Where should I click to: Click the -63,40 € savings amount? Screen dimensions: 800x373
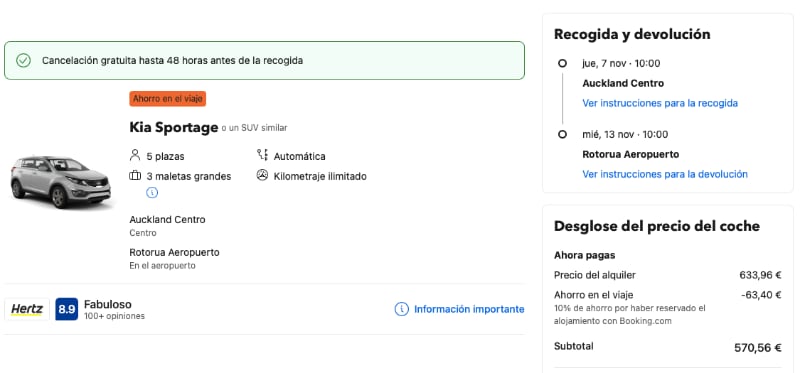coord(761,295)
